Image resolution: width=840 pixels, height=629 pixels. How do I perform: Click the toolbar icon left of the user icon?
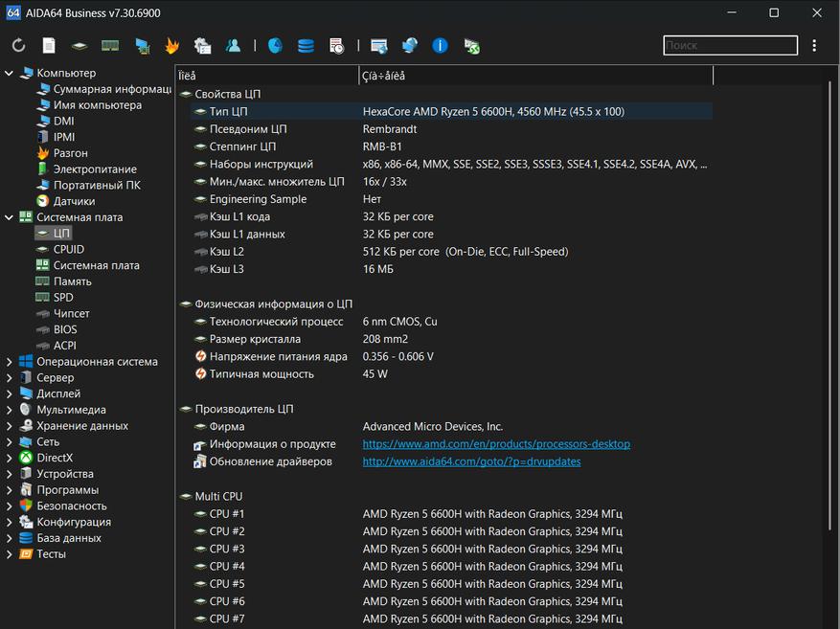tap(202, 46)
